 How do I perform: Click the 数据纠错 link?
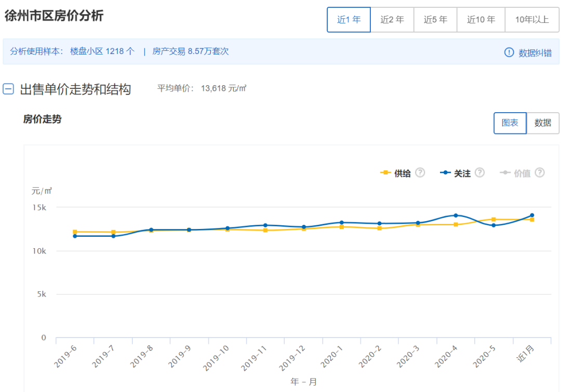(535, 53)
